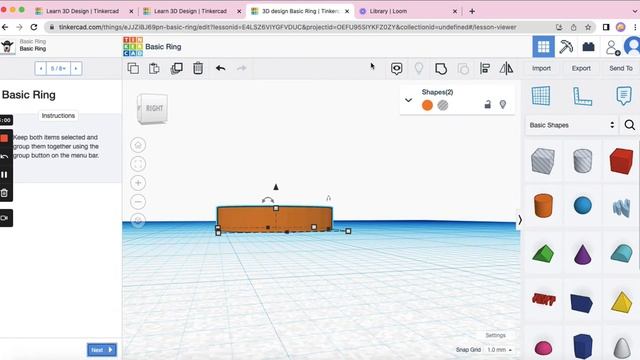Click the Tinkercad logo

(133, 47)
